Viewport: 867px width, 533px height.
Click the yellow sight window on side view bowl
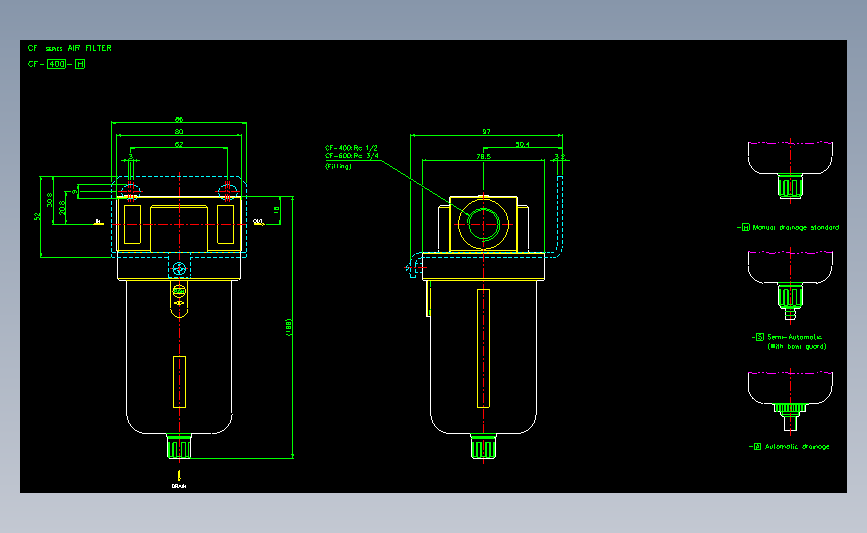(x=483, y=348)
